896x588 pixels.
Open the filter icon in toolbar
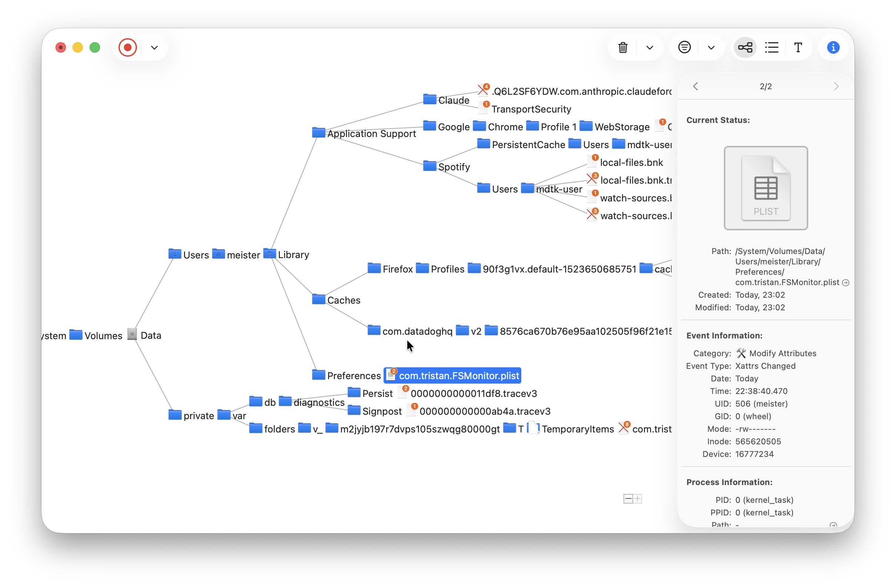685,47
